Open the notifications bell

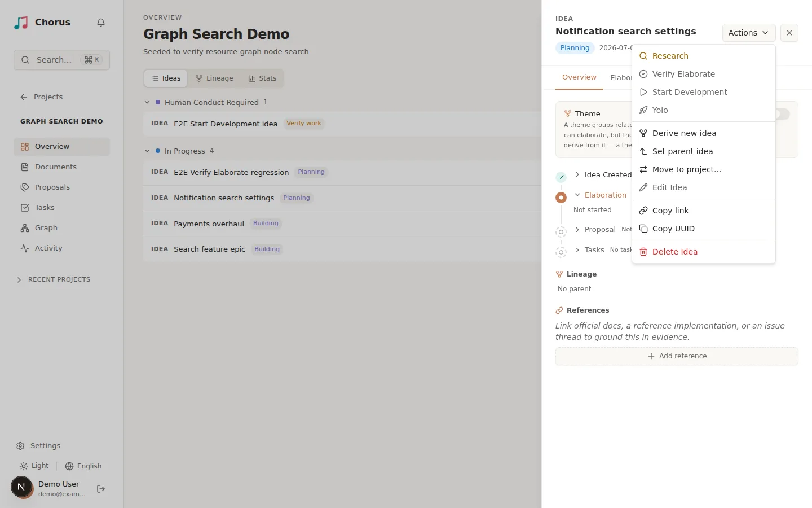pos(101,23)
